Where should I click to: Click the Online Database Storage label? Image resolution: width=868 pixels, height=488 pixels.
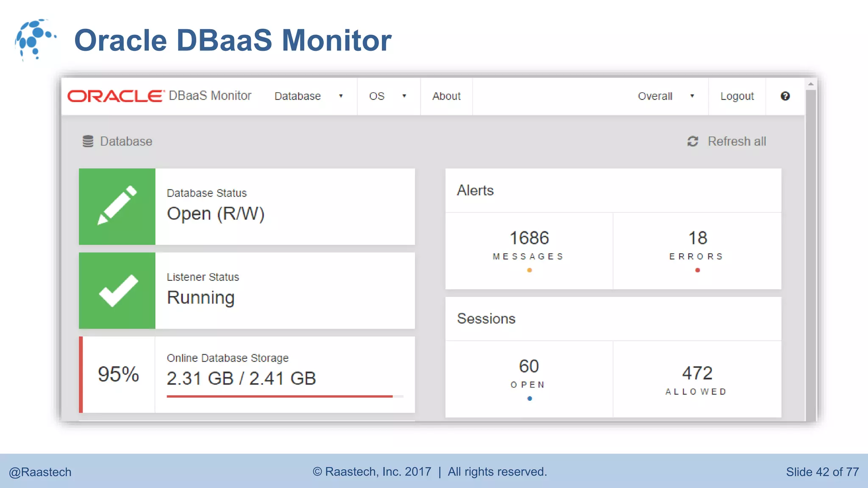(228, 358)
